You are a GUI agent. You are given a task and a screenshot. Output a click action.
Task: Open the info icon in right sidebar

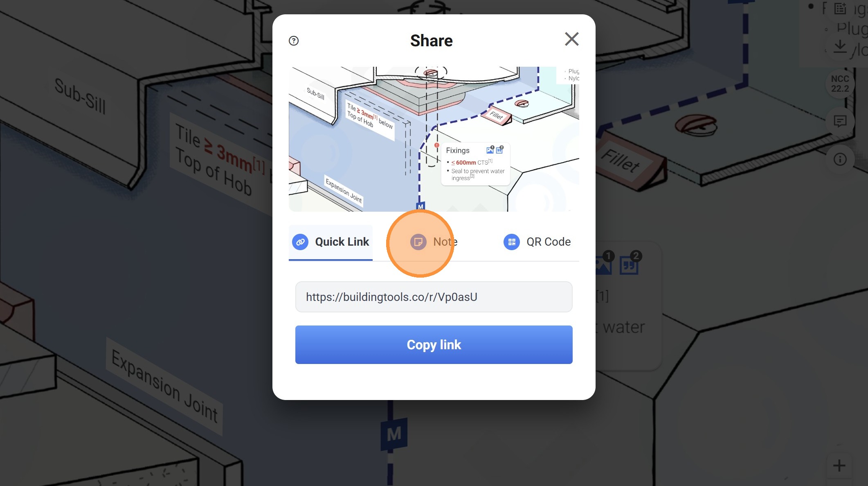coord(840,159)
